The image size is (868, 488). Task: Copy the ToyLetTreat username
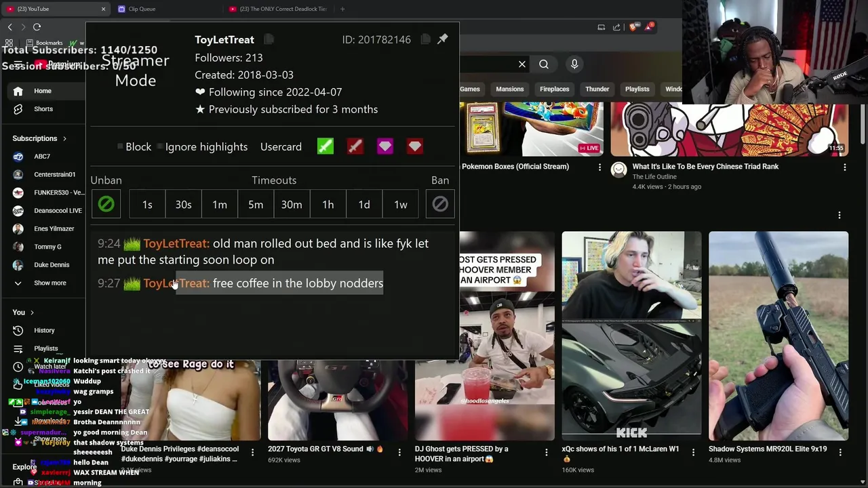click(x=269, y=39)
